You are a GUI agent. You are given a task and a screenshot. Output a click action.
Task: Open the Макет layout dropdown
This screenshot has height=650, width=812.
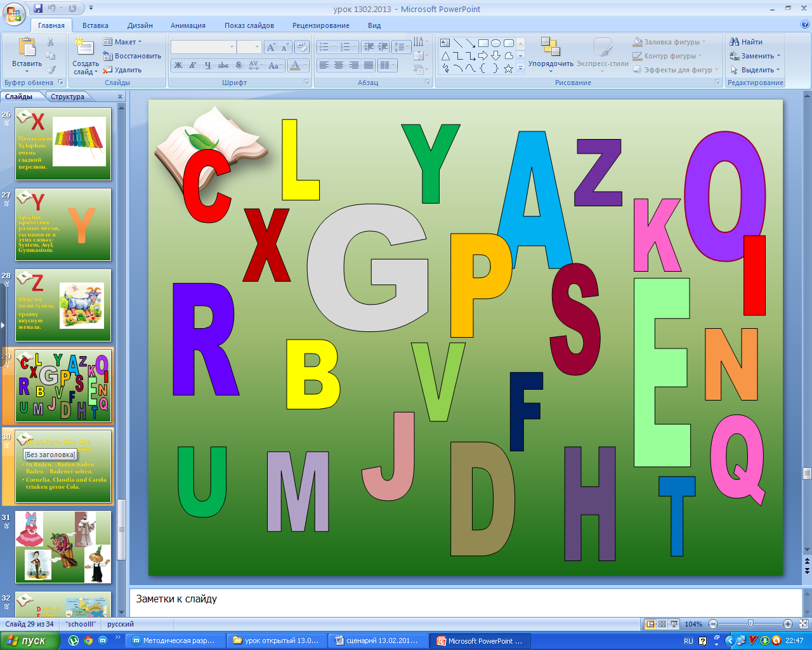pos(123,42)
